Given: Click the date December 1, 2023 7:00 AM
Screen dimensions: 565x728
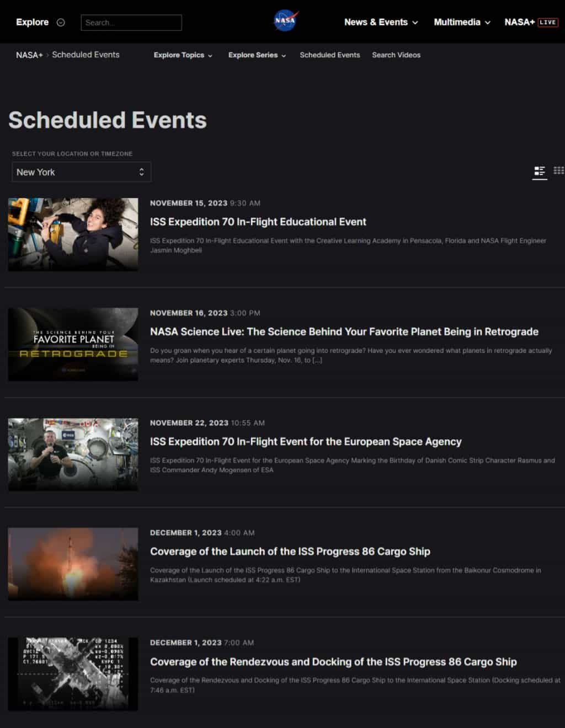Looking at the screenshot, I should [202, 643].
